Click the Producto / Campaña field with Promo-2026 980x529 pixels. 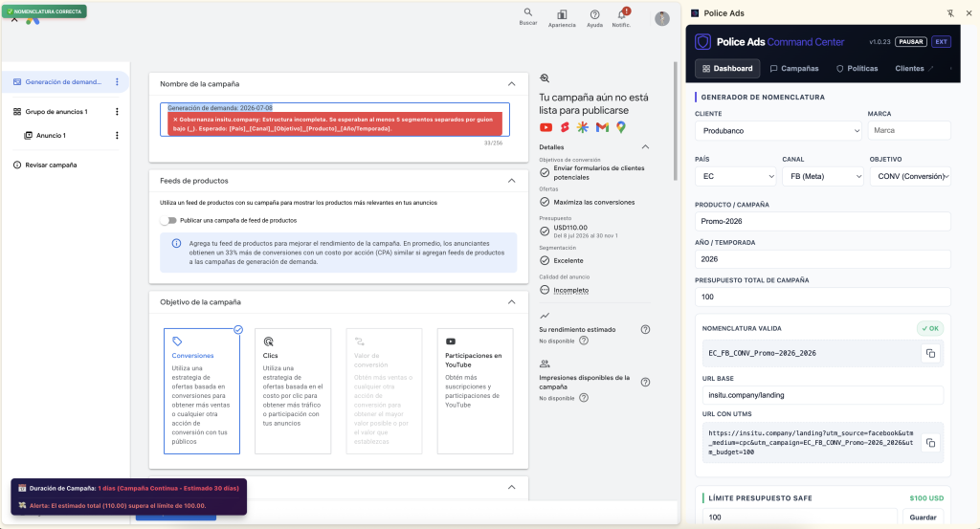pyautogui.click(x=822, y=222)
